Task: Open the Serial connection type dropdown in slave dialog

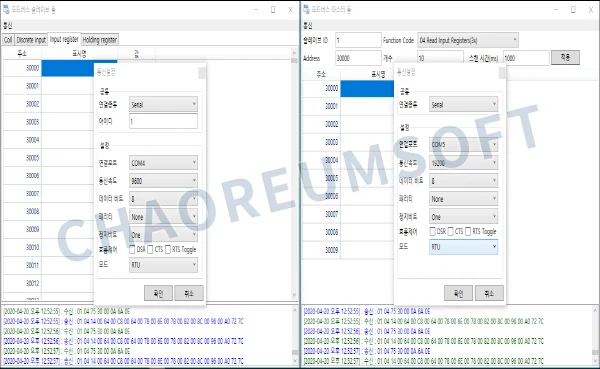Action: (163, 104)
